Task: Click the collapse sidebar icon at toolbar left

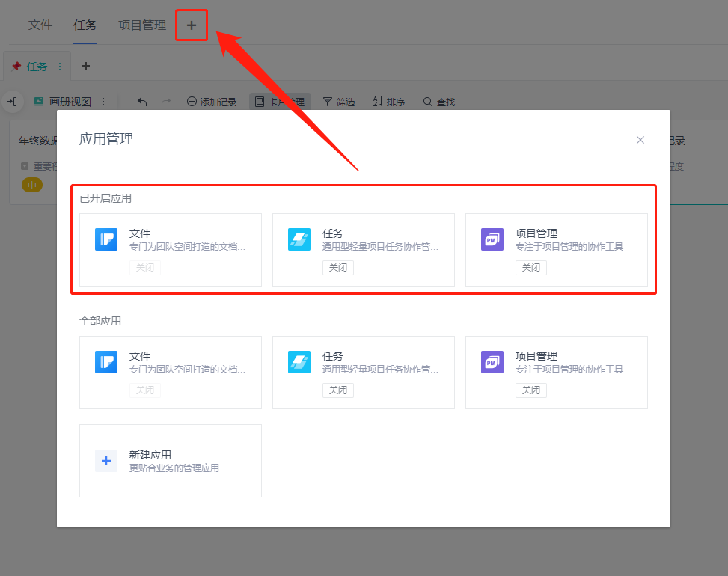Action: (13, 101)
